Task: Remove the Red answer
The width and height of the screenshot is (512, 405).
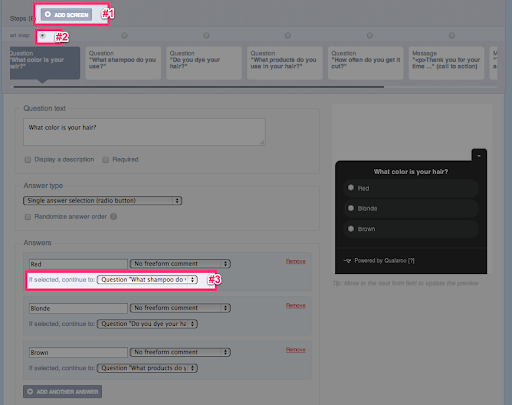Action: click(x=296, y=261)
